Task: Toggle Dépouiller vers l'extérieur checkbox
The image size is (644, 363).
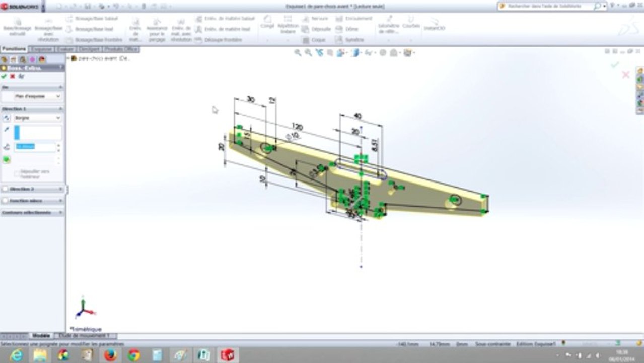Action: [x=18, y=174]
